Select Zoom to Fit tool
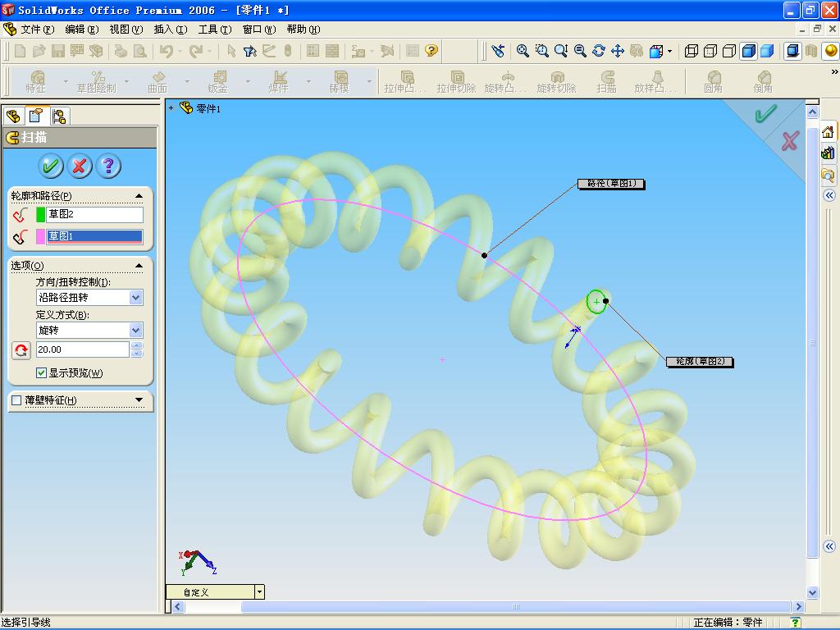 coord(523,51)
